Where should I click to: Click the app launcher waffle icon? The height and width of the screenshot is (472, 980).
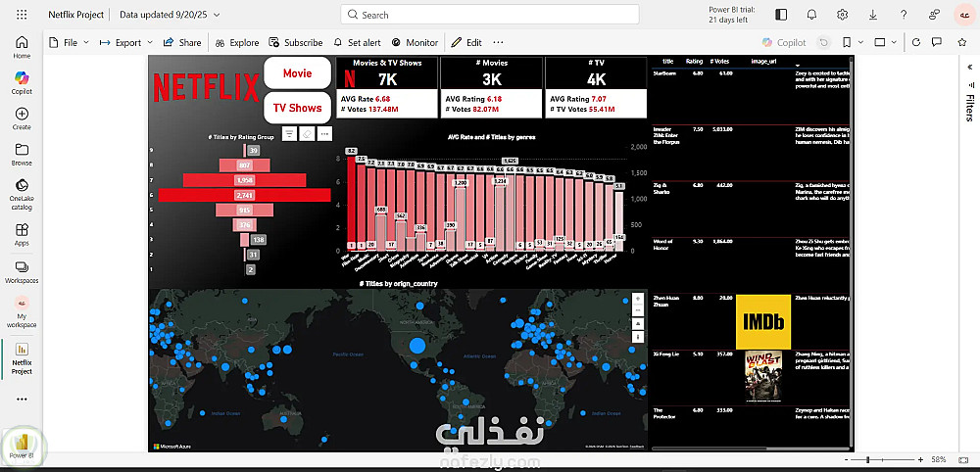(x=22, y=15)
